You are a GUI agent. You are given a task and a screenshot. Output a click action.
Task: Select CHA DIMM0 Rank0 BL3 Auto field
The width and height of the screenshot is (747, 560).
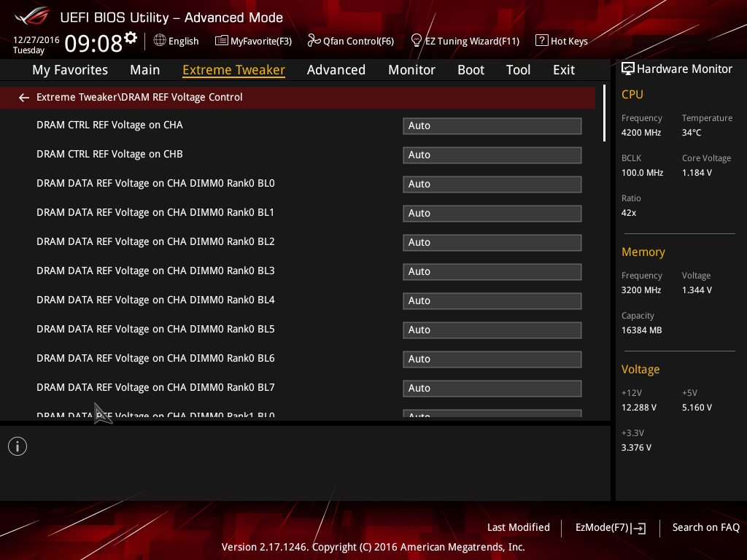[x=492, y=271]
